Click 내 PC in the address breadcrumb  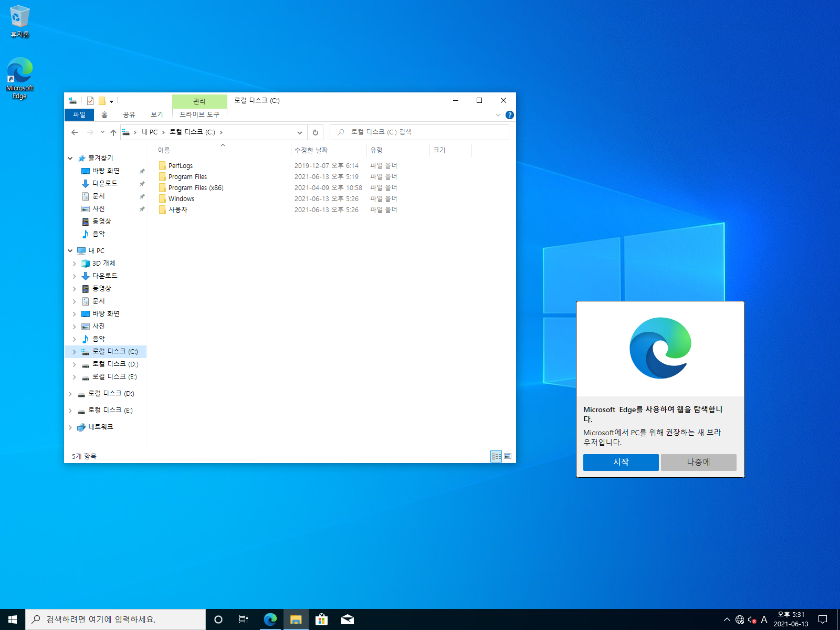tap(149, 132)
